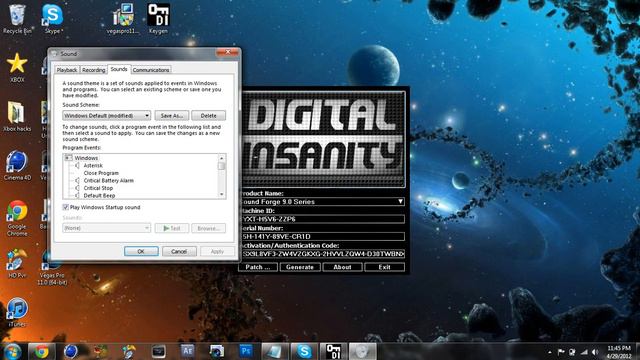Select the Close Program event
This screenshot has width=640, height=360.
(x=101, y=173)
